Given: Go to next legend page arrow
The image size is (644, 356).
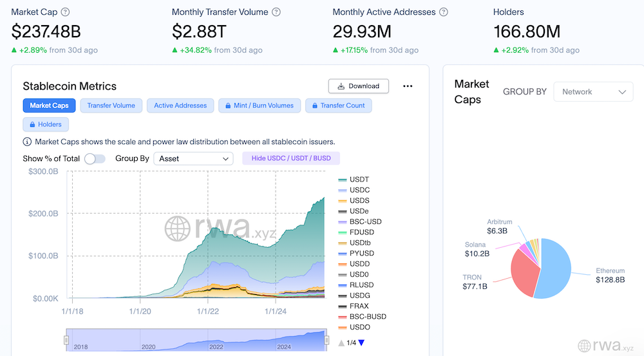Looking at the screenshot, I should pos(361,342).
